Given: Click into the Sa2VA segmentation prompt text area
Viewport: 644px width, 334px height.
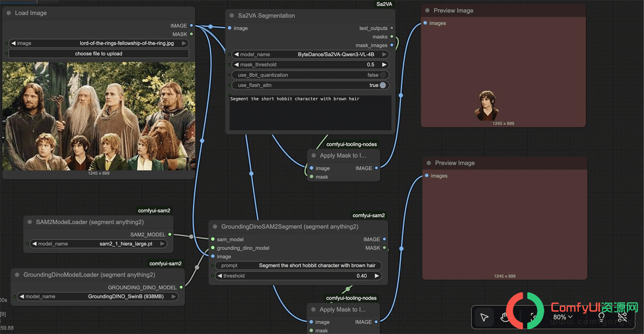Looking at the screenshot, I should coord(310,112).
